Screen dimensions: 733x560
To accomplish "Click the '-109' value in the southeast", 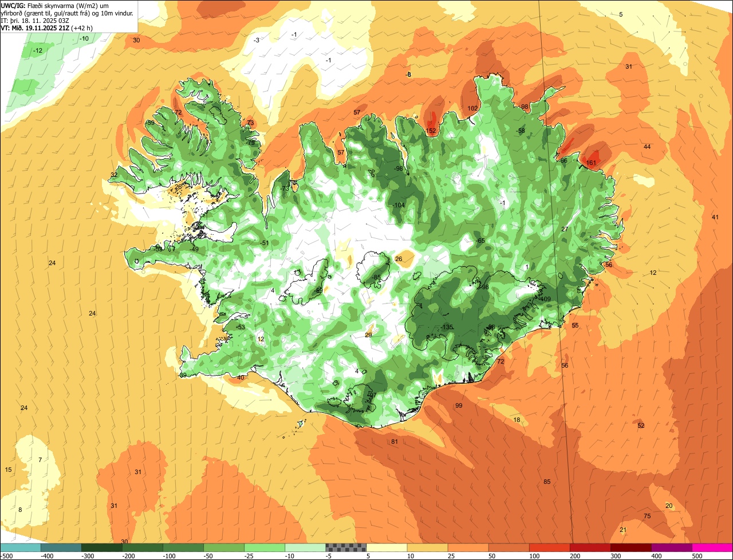I will tap(544, 299).
